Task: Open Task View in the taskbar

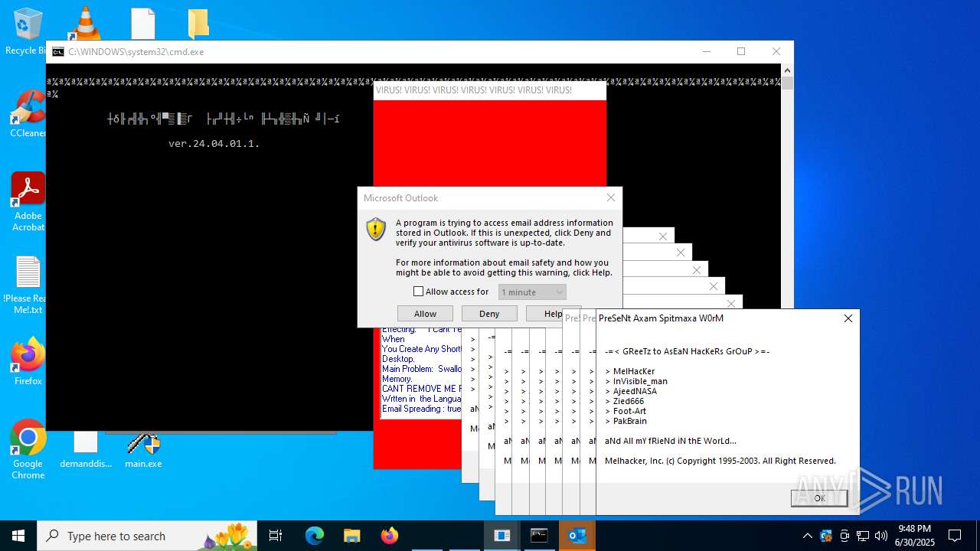Action: click(x=276, y=536)
